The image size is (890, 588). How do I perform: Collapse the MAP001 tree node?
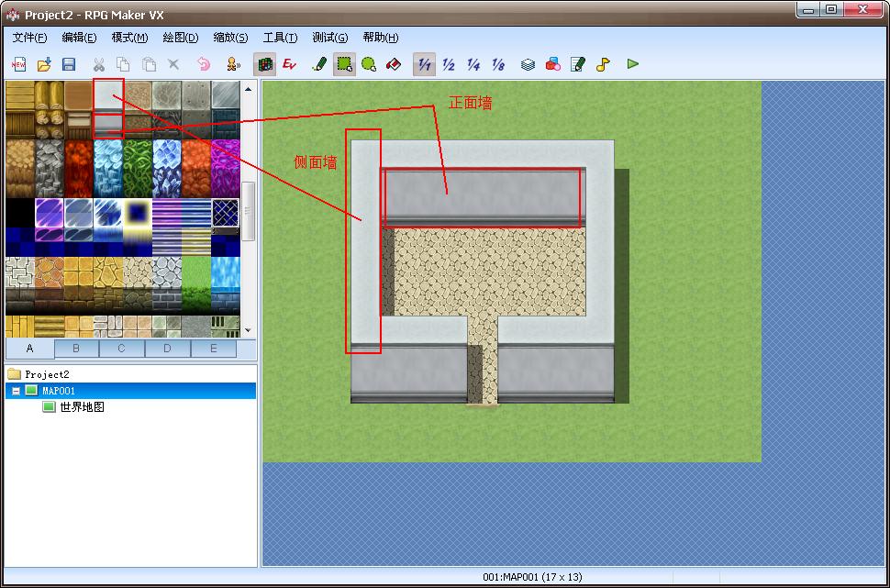tap(16, 391)
